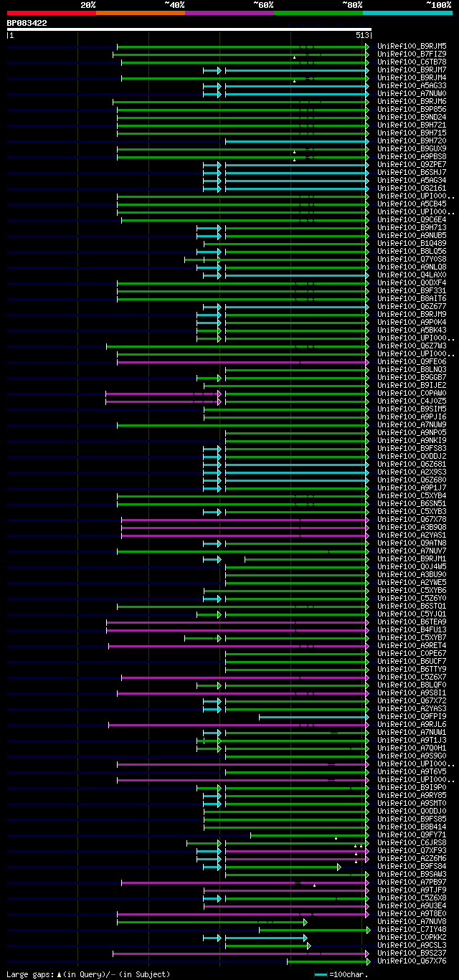The image size is (459, 980).
Task: Open hit UniRef100_B9RJM7
Action: click(412, 70)
